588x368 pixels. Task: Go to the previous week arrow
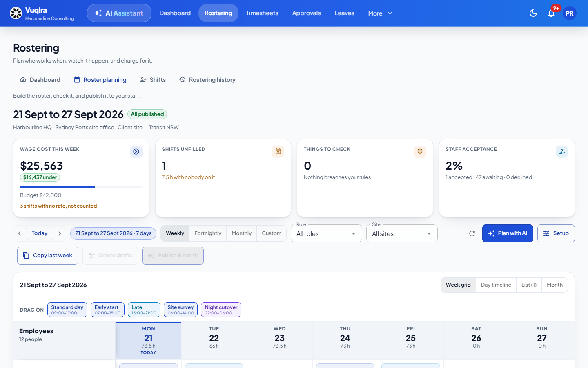click(x=20, y=233)
